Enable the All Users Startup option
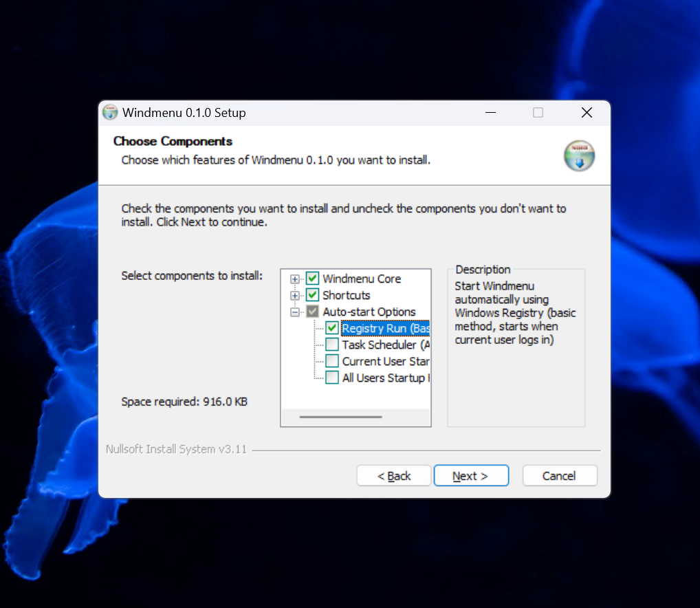 [x=331, y=378]
